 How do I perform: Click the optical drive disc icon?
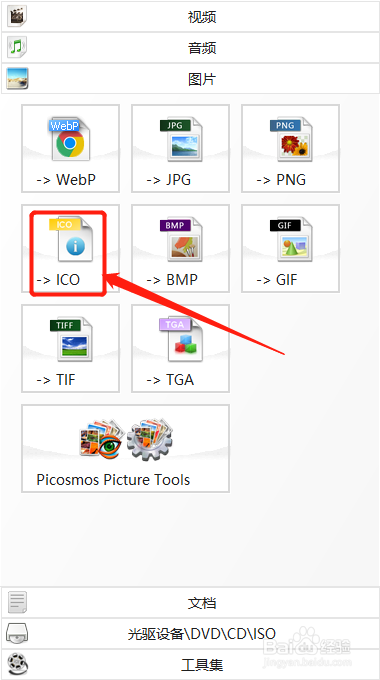coord(17,634)
